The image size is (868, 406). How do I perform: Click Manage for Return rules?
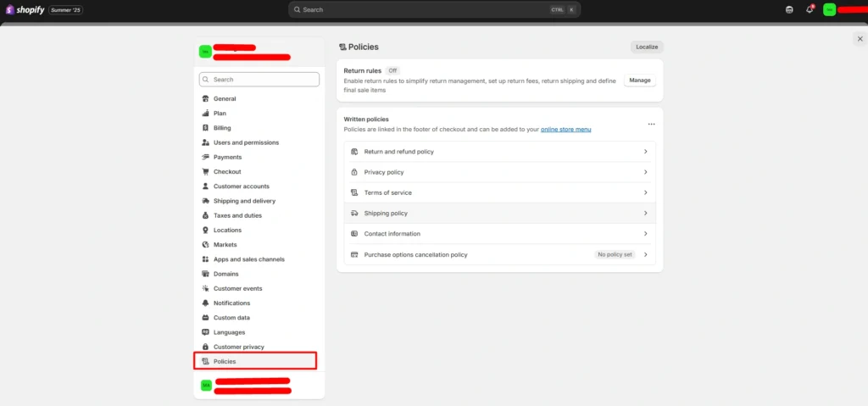[640, 81]
